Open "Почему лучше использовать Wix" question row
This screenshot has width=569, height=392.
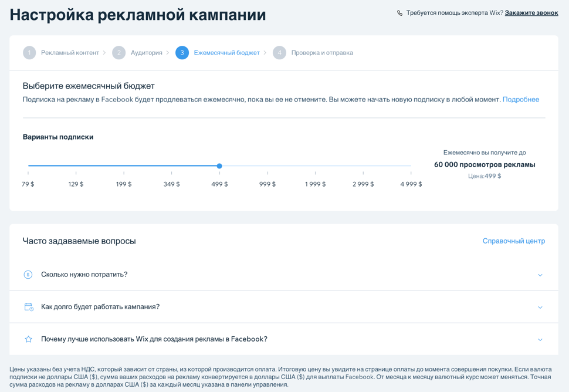point(284,339)
